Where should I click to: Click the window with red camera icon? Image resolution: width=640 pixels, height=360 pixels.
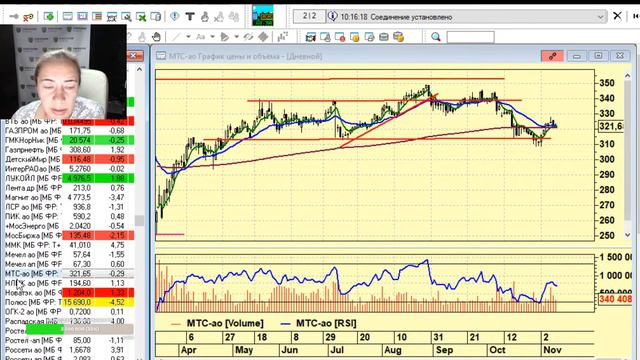[x=311, y=37]
